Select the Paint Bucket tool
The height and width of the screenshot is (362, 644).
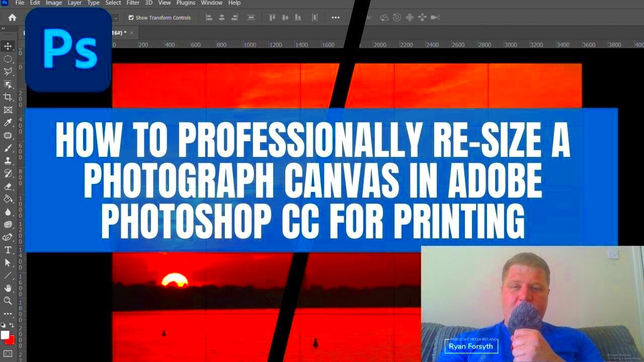click(8, 199)
